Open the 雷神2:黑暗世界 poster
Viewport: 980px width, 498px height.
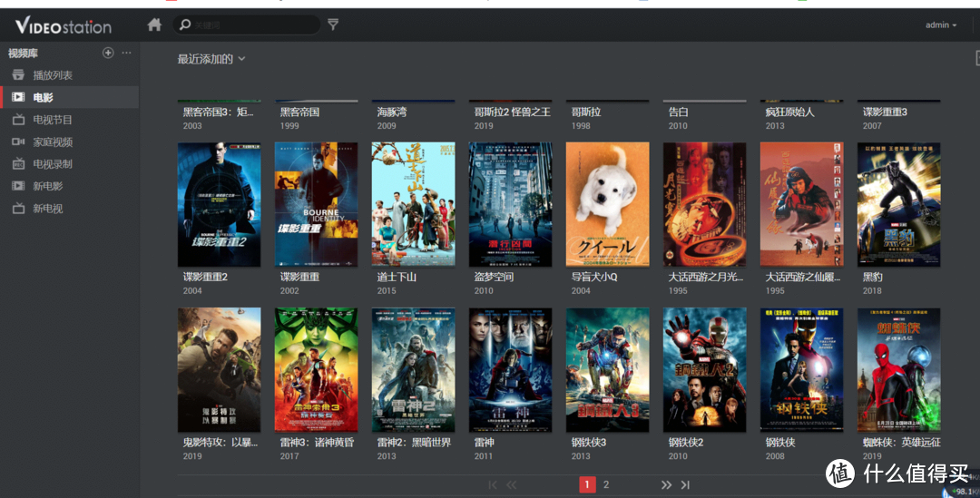click(413, 369)
